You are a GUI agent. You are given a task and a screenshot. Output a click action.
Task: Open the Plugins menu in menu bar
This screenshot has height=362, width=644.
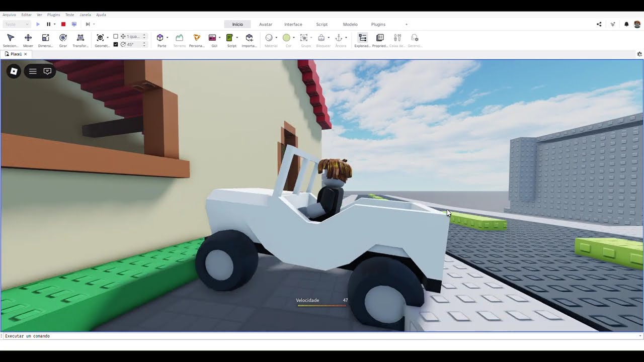(x=53, y=15)
